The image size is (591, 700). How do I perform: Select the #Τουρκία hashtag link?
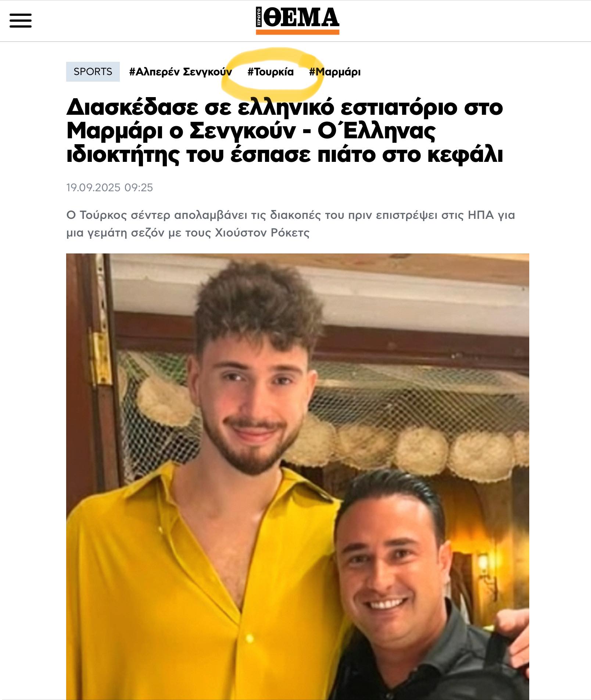[x=271, y=72]
